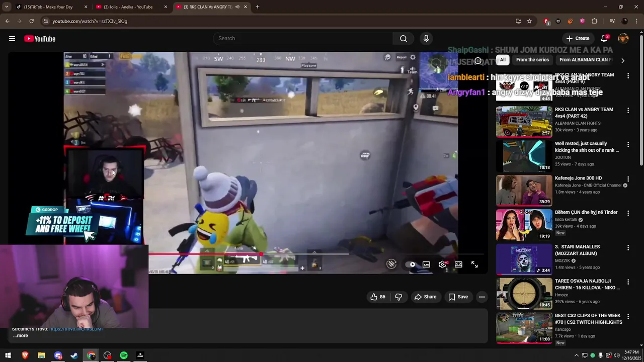Expand description with ...more
The image size is (644, 362).
[21, 336]
